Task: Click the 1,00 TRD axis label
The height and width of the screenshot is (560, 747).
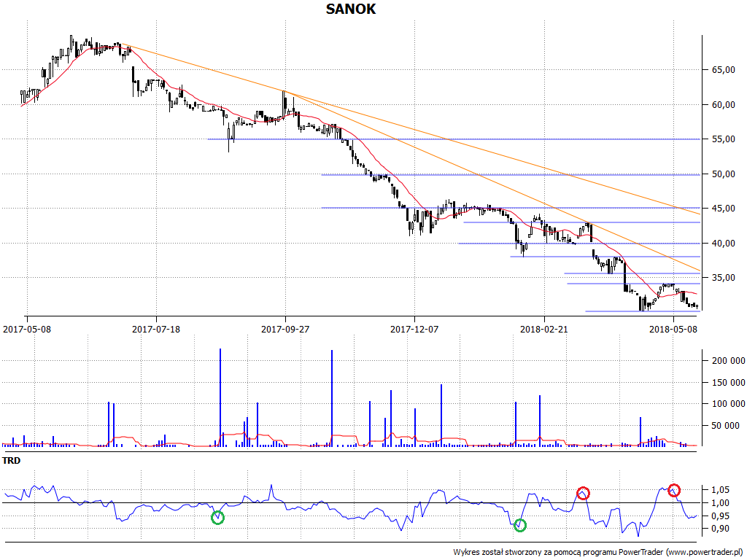Action: 720,503
